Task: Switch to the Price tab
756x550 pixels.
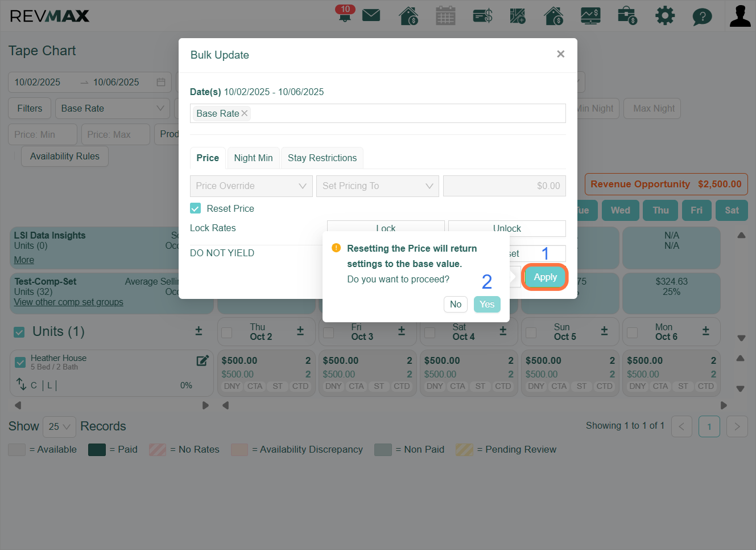Action: [208, 158]
